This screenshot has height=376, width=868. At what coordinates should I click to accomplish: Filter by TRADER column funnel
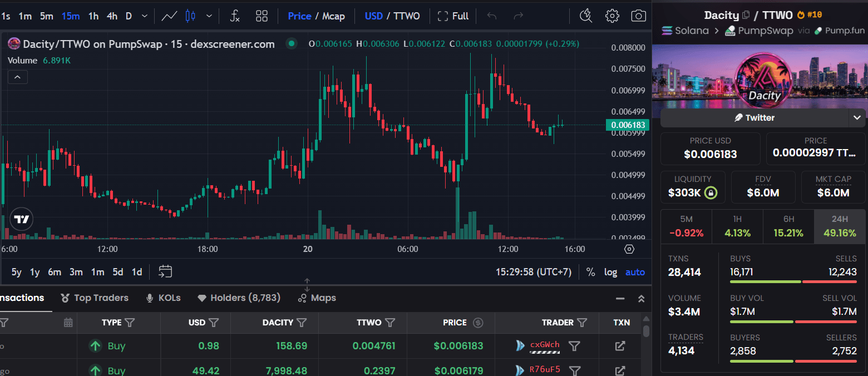582,323
